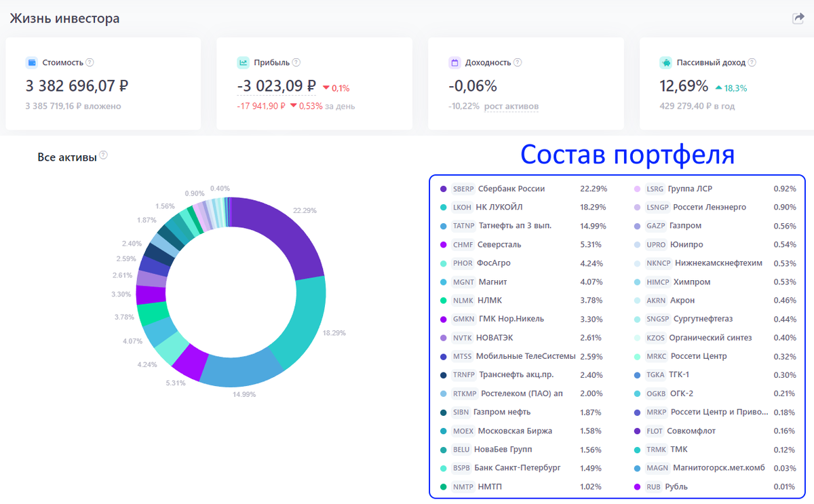Click the 429 279,40 ₽ в год text
814x504 pixels.
tap(697, 106)
